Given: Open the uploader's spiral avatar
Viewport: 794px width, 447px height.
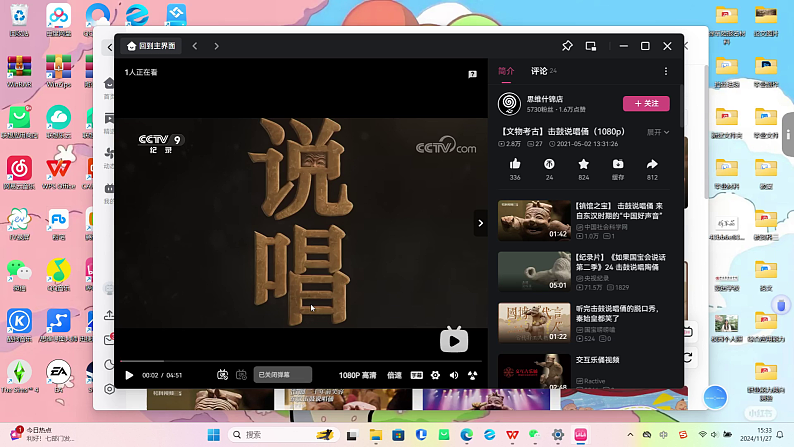Looking at the screenshot, I should [x=509, y=104].
